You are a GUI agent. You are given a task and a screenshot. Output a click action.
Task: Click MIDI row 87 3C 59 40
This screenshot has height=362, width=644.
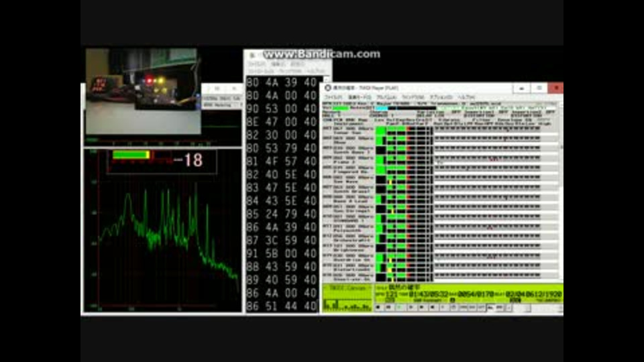point(281,240)
